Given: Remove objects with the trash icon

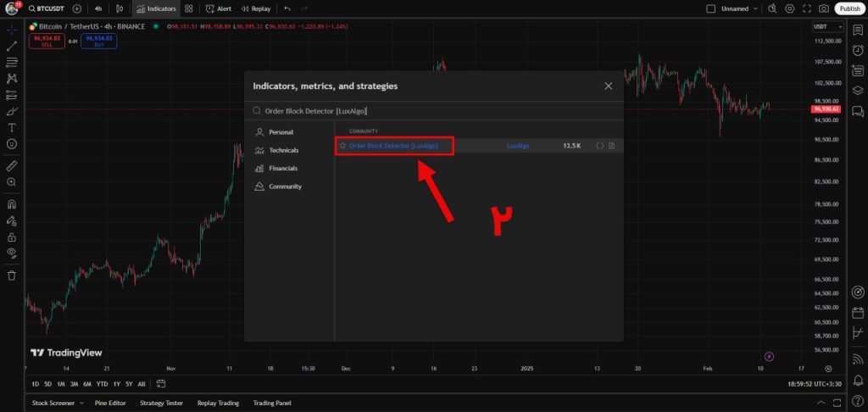Looking at the screenshot, I should (12, 276).
